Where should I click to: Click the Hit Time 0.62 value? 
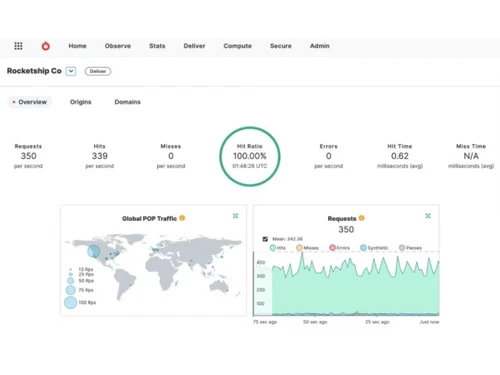[400, 156]
